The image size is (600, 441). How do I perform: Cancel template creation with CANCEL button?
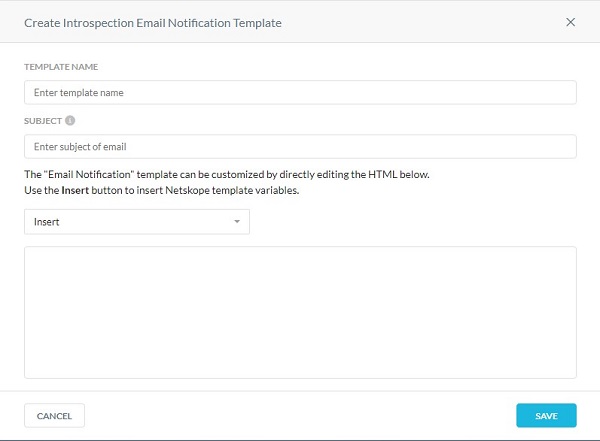point(54,416)
